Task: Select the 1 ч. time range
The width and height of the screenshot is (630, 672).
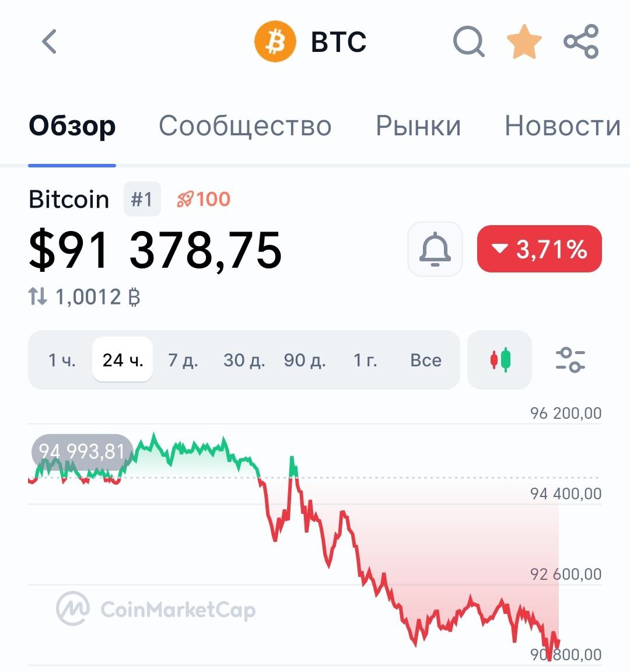Action: click(x=62, y=360)
